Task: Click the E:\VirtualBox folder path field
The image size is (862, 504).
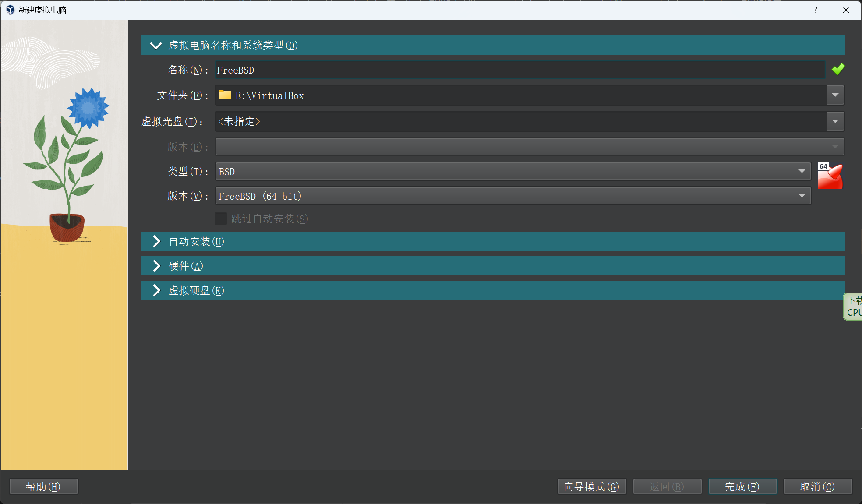Action: [521, 95]
